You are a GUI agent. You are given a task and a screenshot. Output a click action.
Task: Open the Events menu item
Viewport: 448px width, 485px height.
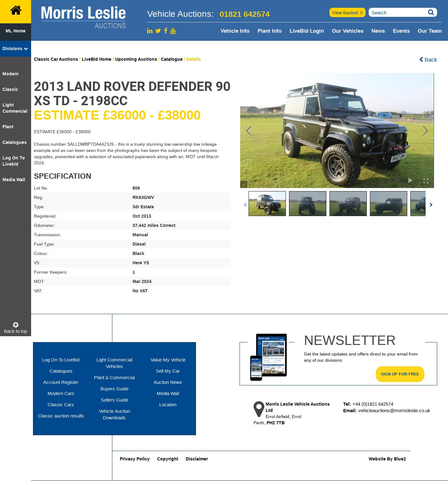pos(401,31)
